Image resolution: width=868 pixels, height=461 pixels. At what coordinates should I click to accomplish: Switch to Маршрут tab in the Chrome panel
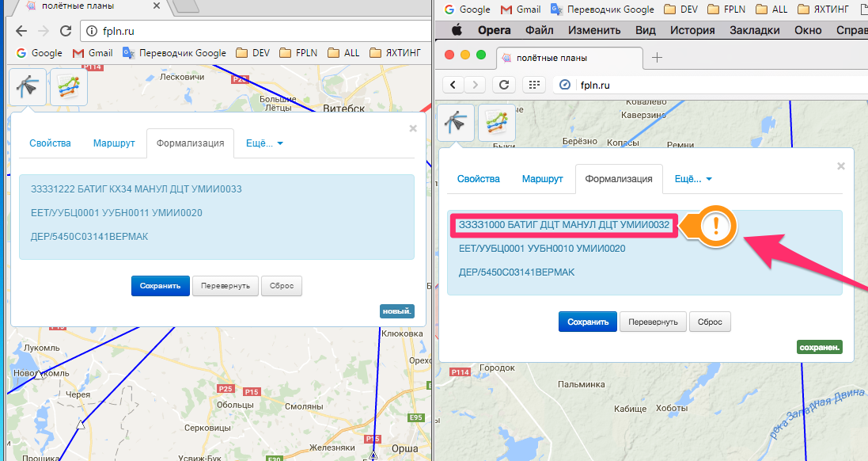pos(114,143)
